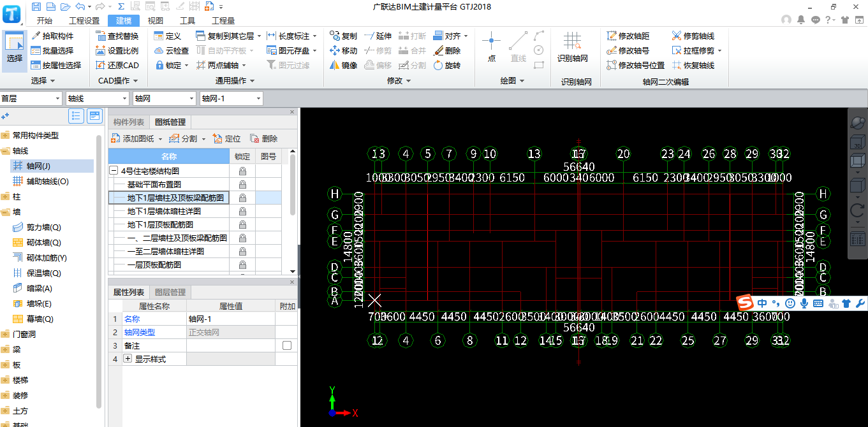Click 修改轴距 modify axis spacing
Screen dimensions: 868x427
click(628, 36)
